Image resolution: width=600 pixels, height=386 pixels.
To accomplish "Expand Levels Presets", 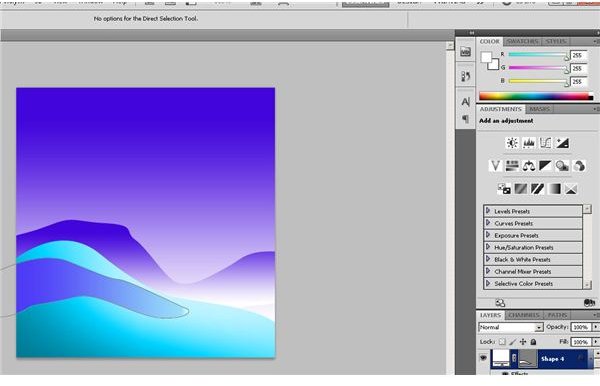I will point(488,211).
